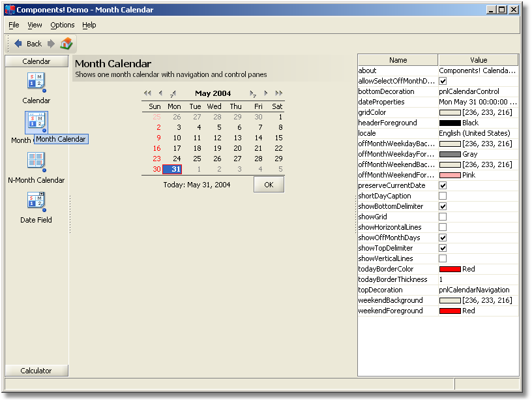Enable showVerticalLines checkbox

pos(443,258)
